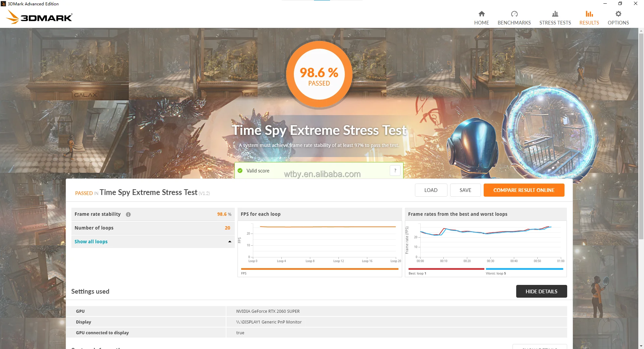Viewport: 644px width, 349px height.
Task: Switch to the BENCHMARKS tab label
Action: (x=514, y=23)
